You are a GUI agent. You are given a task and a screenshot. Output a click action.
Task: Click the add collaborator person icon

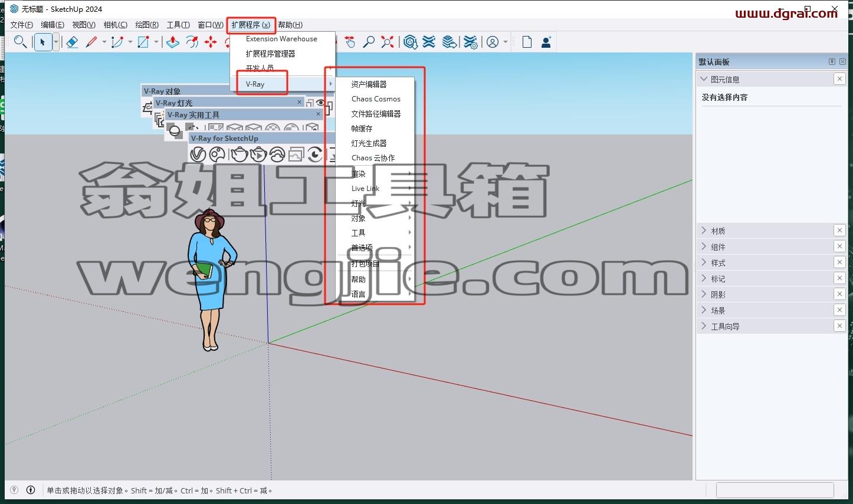546,42
